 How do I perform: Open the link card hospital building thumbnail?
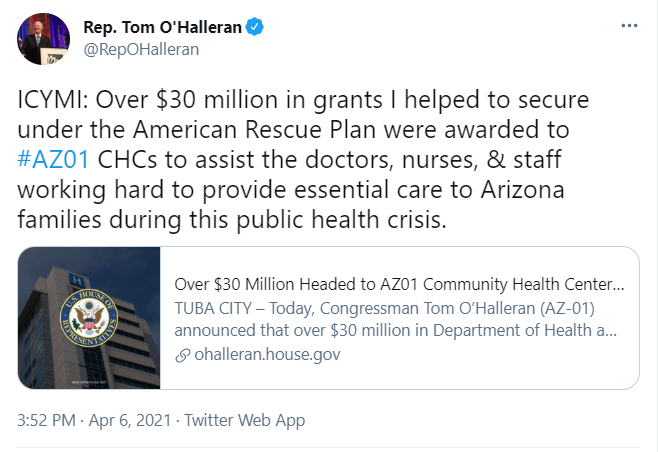tap(89, 318)
